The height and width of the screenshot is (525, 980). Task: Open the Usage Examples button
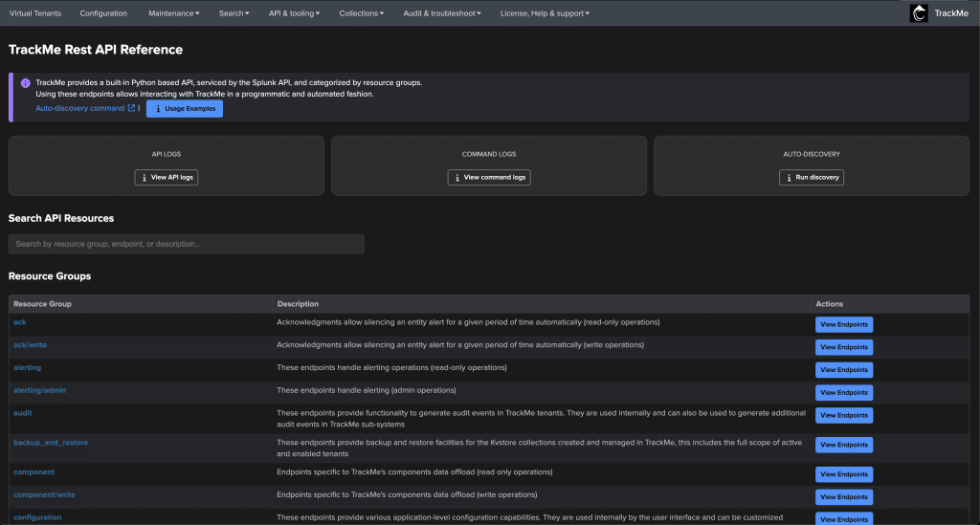coord(185,109)
